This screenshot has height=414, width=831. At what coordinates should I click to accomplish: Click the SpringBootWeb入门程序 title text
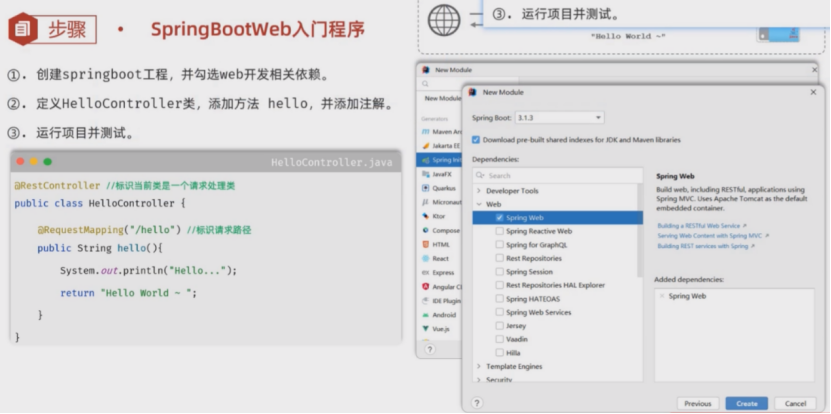(x=258, y=30)
